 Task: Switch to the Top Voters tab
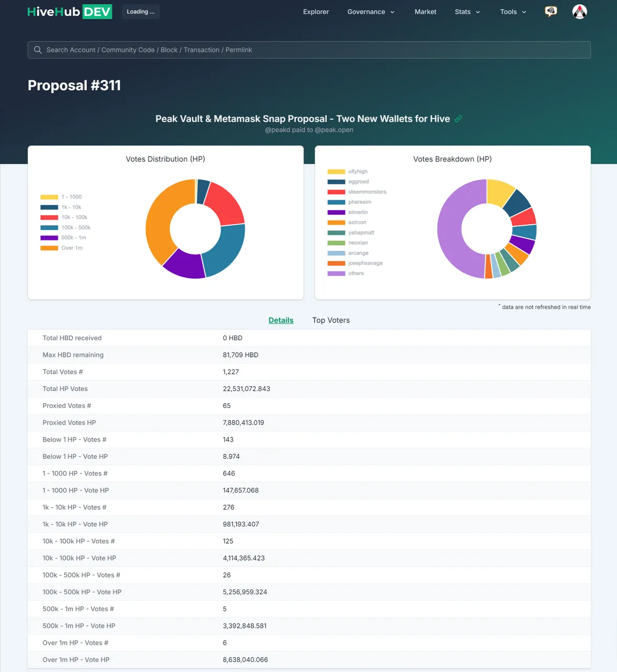pyautogui.click(x=331, y=320)
